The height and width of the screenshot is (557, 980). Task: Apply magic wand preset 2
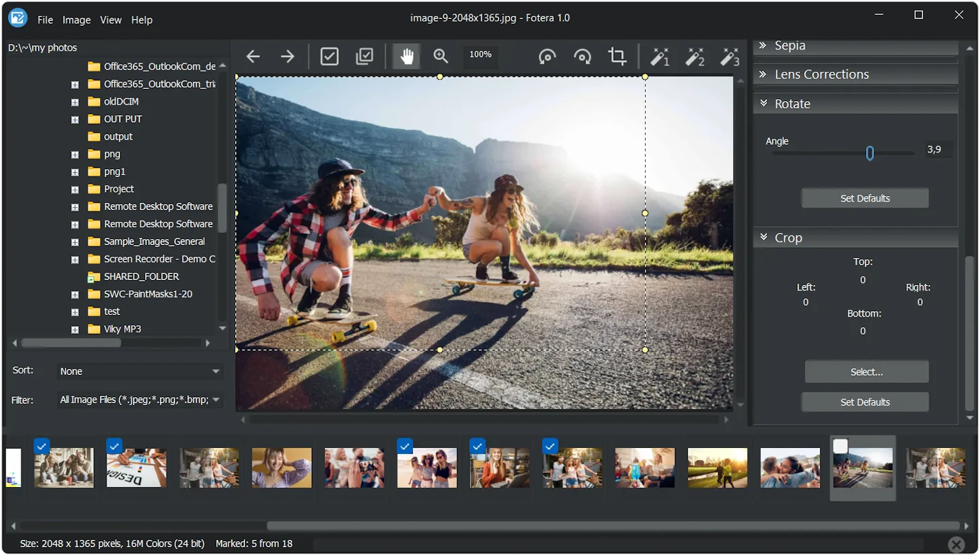pos(695,56)
